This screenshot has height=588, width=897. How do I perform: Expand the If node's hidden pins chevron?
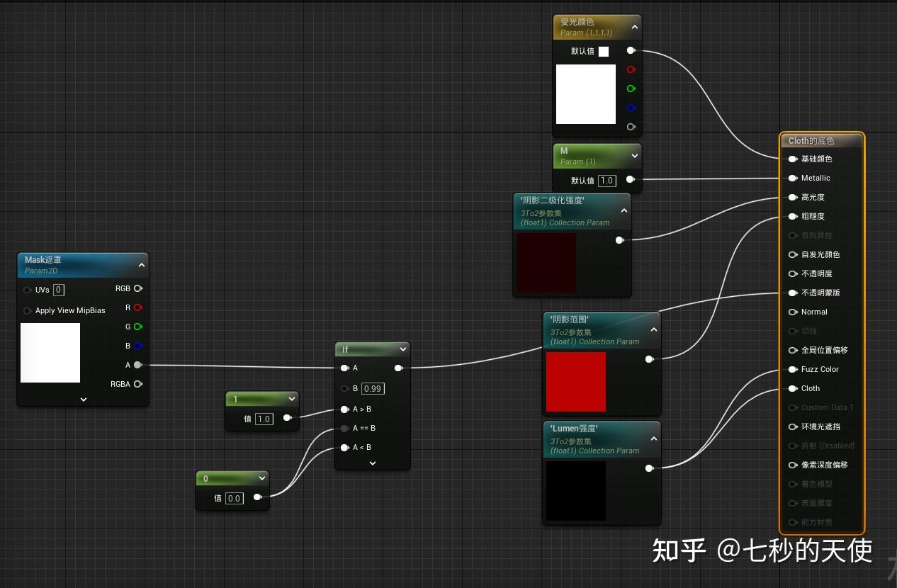click(x=372, y=463)
